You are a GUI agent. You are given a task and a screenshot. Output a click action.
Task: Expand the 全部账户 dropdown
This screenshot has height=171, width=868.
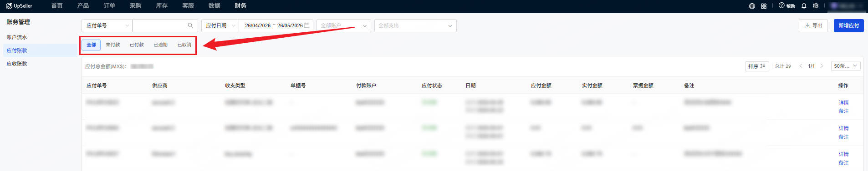[344, 25]
